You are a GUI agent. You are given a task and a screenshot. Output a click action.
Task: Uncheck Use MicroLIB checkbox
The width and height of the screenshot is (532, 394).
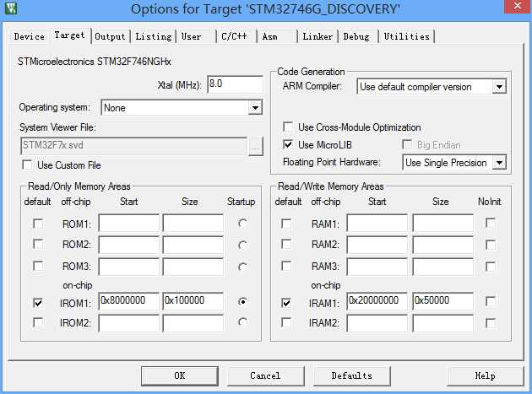(x=288, y=145)
